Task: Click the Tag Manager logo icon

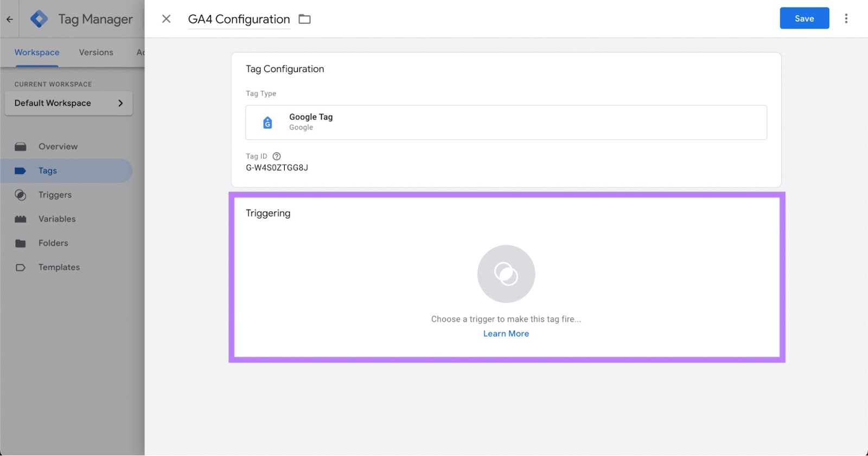Action: pos(39,19)
